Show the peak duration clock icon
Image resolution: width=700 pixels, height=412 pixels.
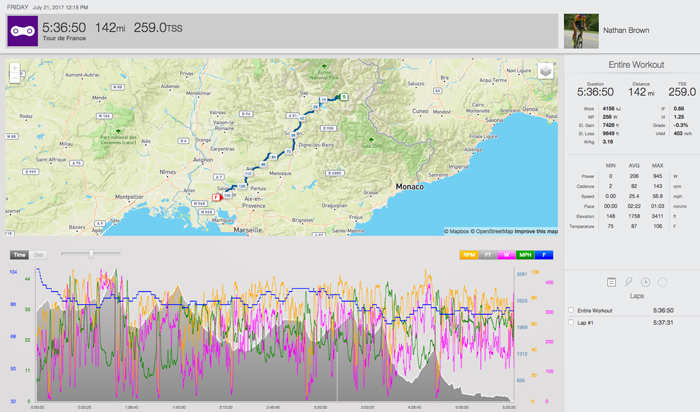646,282
